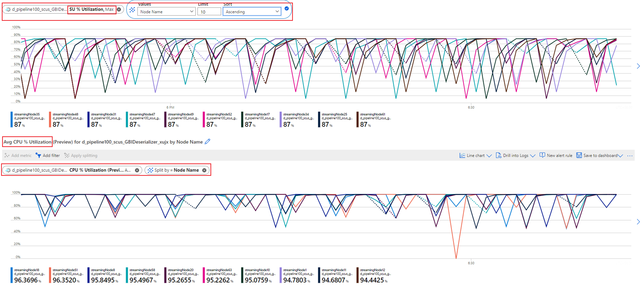The height and width of the screenshot is (287, 644).
Task: Open the Sort Ascending dropdown
Action: pyautogui.click(x=252, y=12)
